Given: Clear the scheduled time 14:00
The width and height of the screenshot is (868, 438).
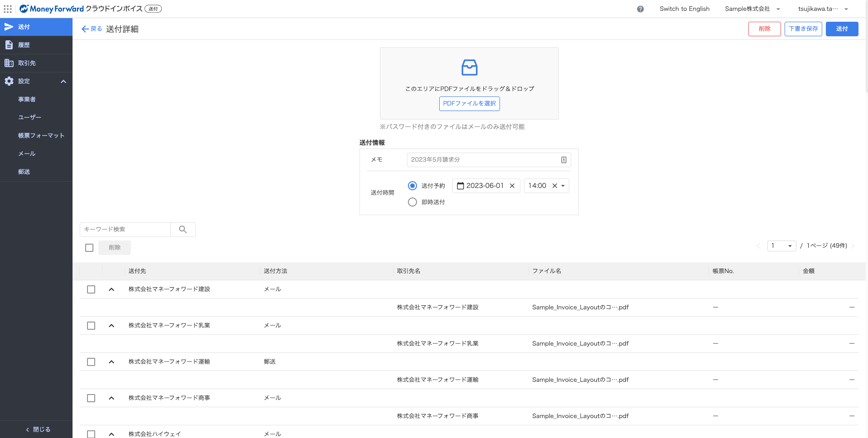Looking at the screenshot, I should [554, 186].
